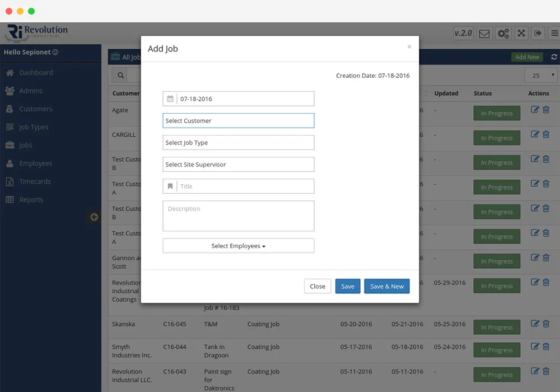Click the search magnifier in the jobs table
This screenshot has height=392, width=560.
click(120, 74)
